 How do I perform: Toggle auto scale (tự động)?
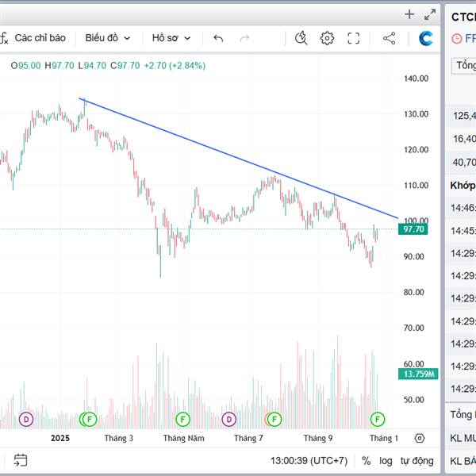point(416,460)
